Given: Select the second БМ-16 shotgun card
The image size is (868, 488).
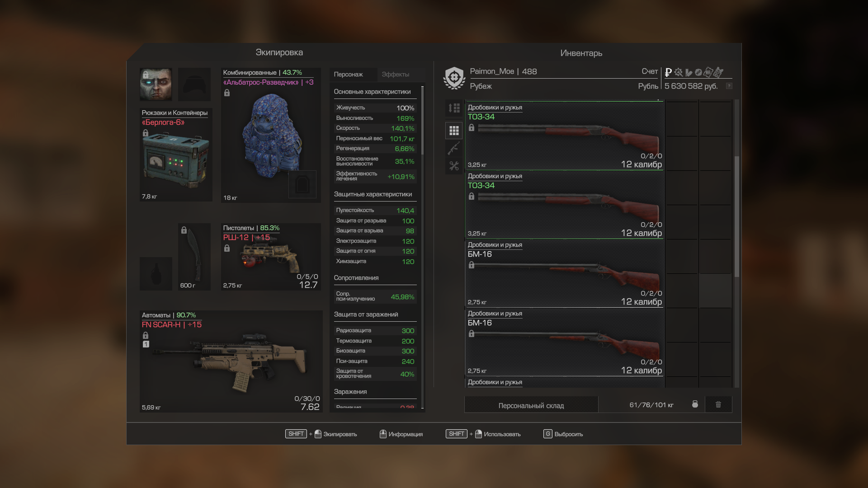Looking at the screenshot, I should (x=564, y=342).
